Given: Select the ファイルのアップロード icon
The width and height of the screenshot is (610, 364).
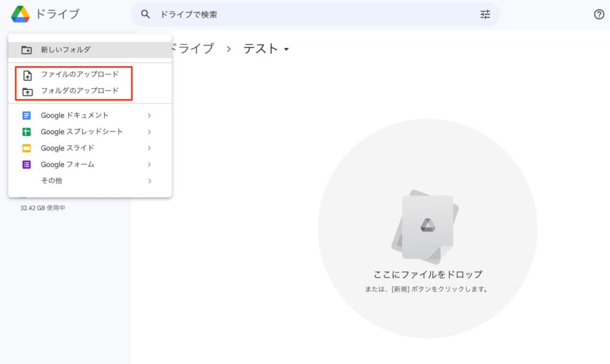Looking at the screenshot, I should pos(27,75).
